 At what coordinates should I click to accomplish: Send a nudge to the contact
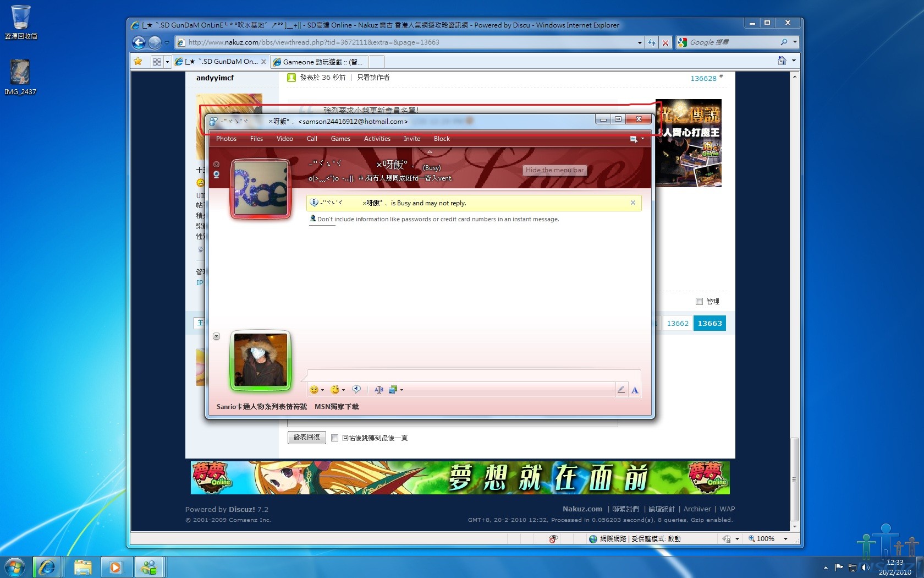356,390
